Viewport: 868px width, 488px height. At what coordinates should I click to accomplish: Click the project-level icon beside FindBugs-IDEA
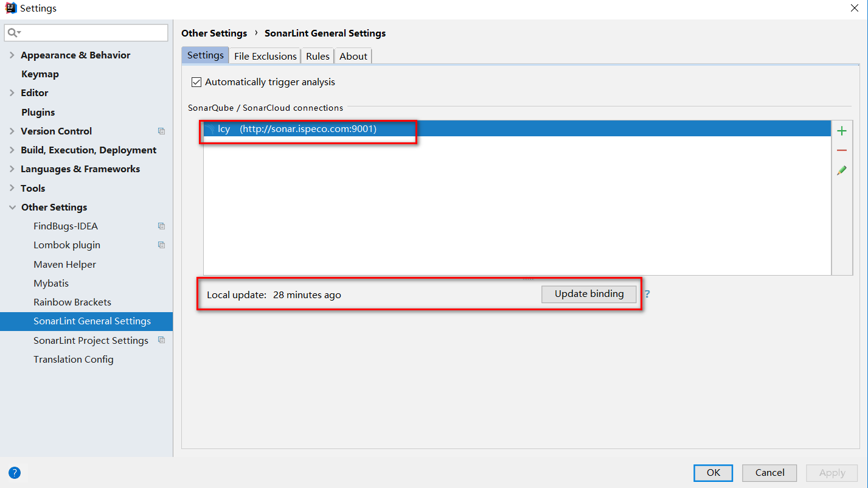[x=161, y=226]
